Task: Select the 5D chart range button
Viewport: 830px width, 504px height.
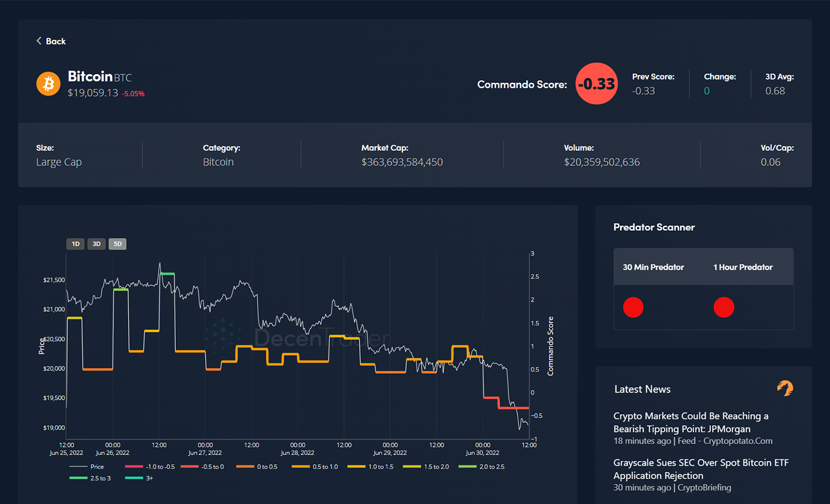Action: (x=118, y=244)
